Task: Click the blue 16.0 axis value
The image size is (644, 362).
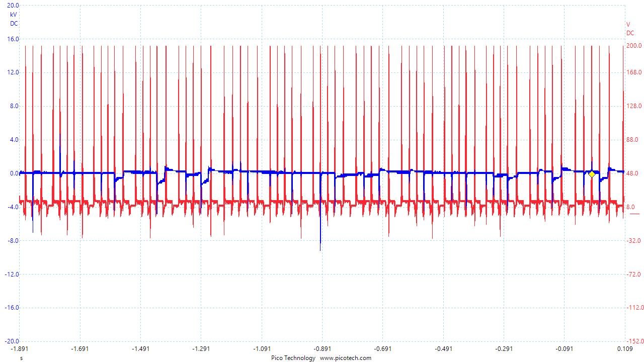Action: 13,39
